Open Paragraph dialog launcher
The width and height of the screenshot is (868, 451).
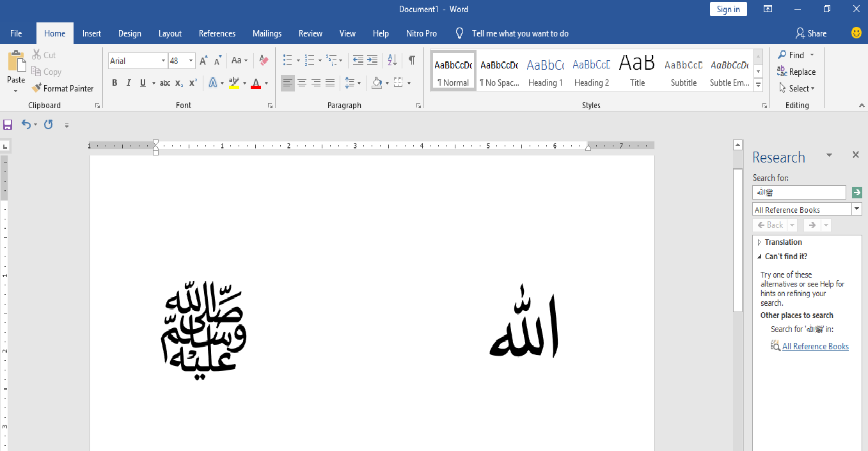418,106
